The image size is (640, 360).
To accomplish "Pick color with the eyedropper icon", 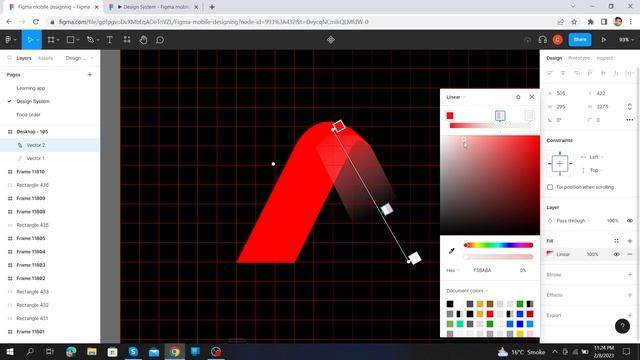I will (x=451, y=251).
